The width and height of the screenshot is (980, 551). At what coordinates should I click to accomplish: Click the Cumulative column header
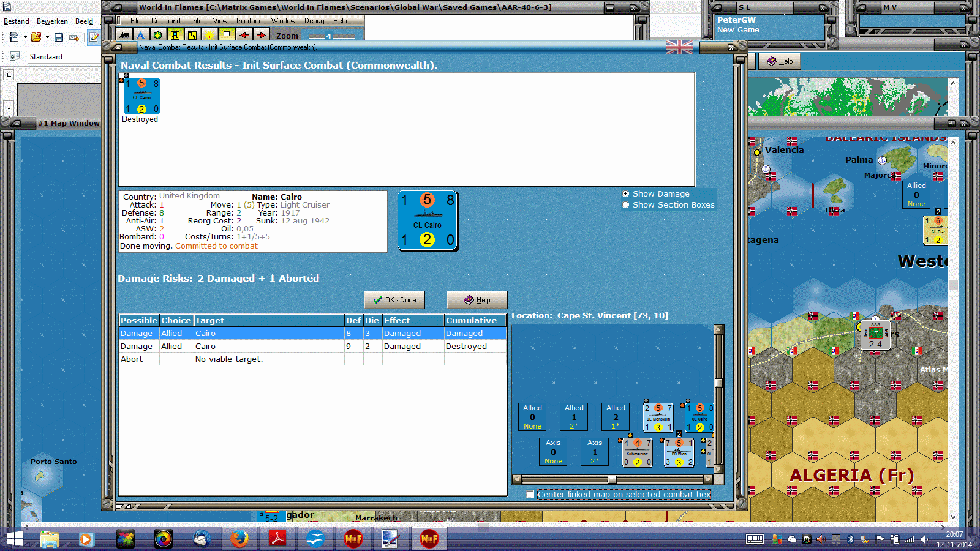pos(475,321)
